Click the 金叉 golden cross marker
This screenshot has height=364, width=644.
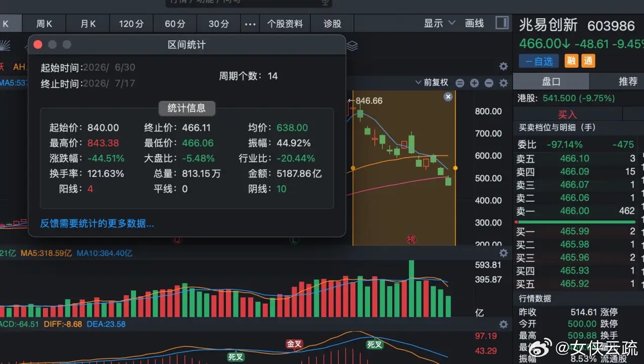(294, 344)
